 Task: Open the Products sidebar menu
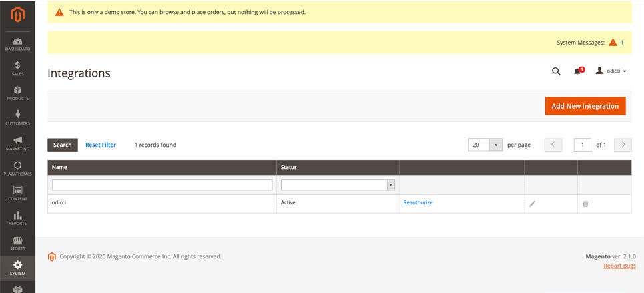17,93
